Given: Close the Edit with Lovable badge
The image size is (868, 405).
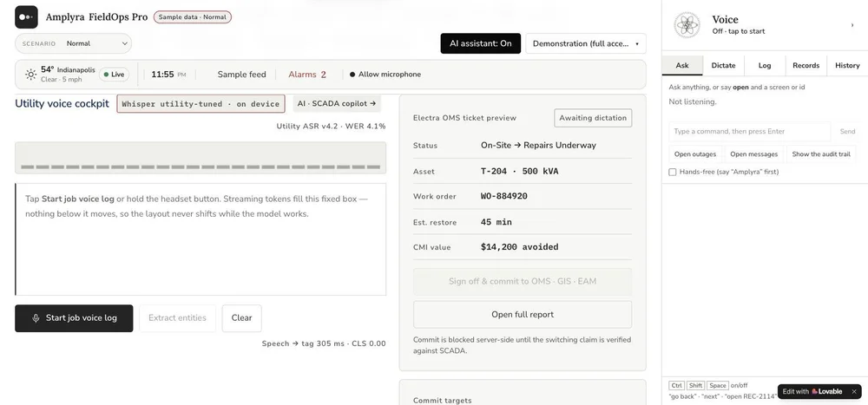Looking at the screenshot, I should point(853,391).
